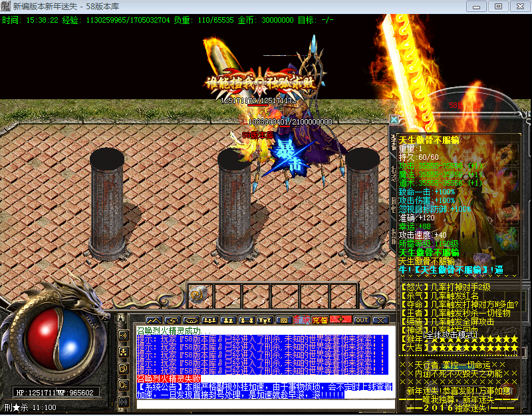This screenshot has height=416, width=532.
Task: Toggle the network-tree icon beside chat
Action: (x=123, y=352)
